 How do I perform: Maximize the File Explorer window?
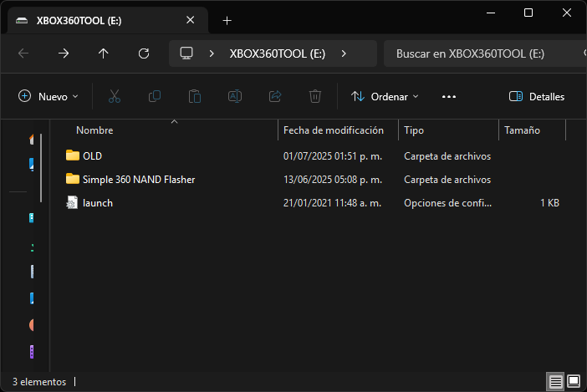528,13
